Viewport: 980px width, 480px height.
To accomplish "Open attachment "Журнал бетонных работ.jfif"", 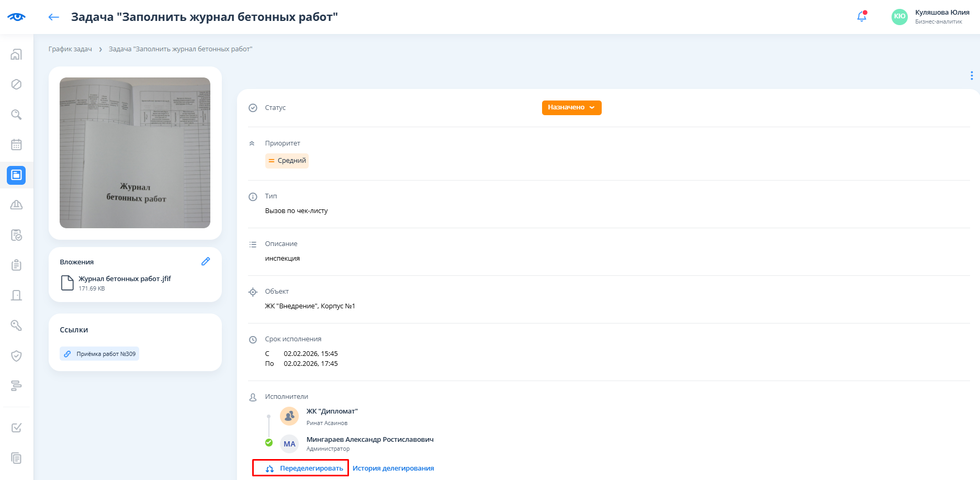I will point(125,279).
